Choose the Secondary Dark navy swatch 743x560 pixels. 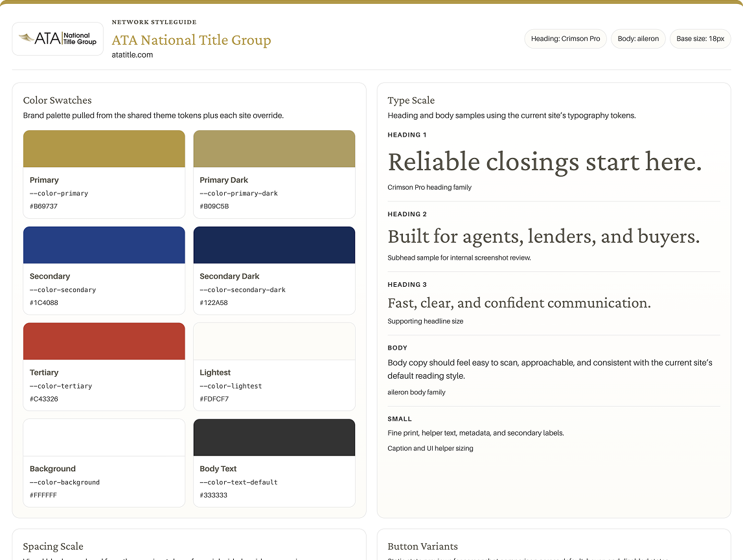coord(274,245)
